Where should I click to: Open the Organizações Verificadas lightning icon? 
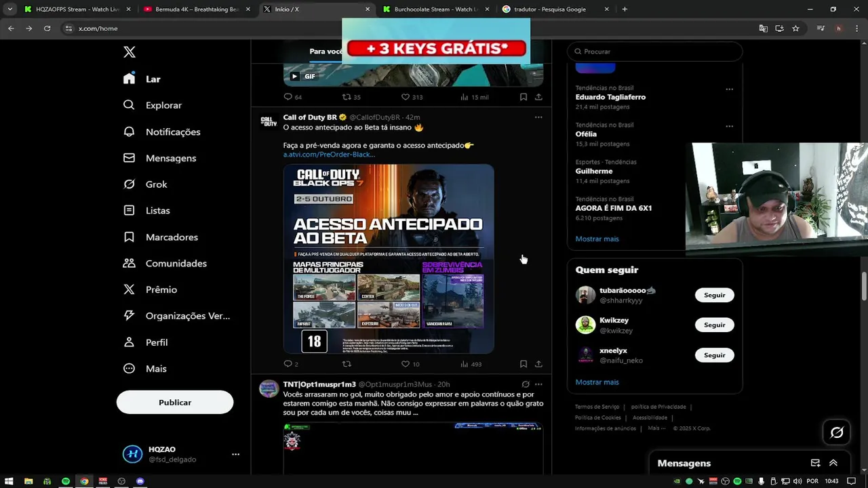click(129, 316)
